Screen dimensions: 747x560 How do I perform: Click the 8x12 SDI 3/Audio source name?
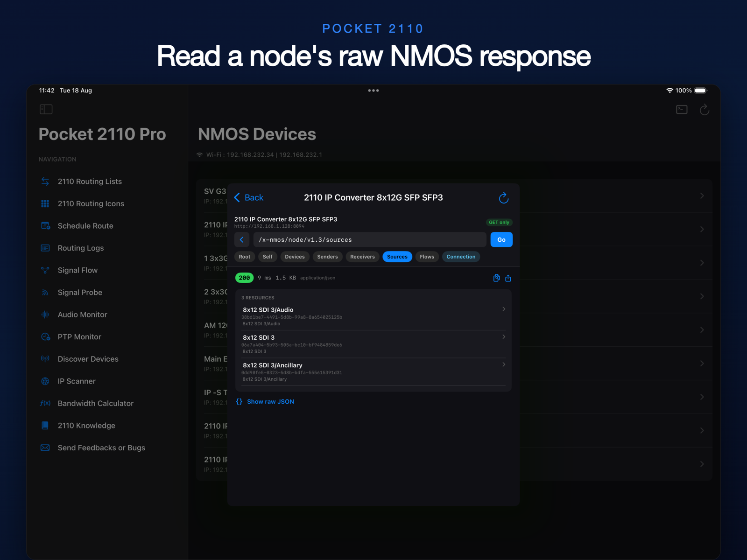268,310
